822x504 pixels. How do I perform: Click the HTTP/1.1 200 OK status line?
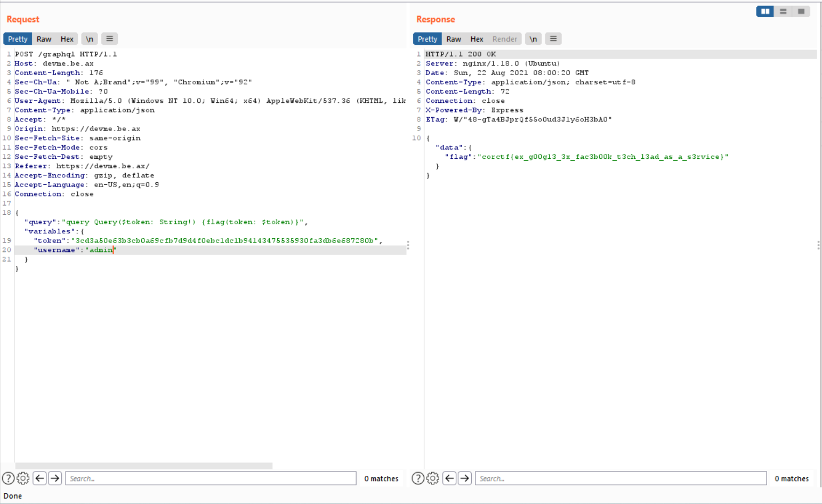point(461,54)
